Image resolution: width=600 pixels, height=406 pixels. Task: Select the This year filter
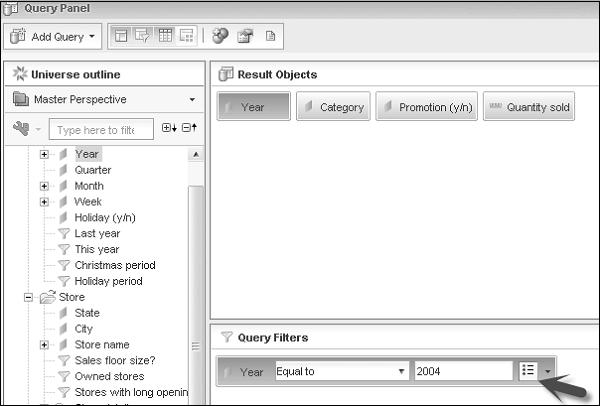click(97, 249)
